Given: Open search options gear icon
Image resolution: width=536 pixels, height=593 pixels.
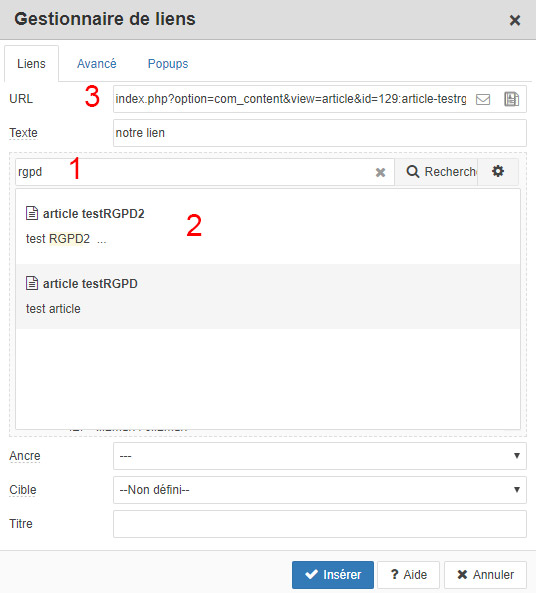Looking at the screenshot, I should coord(498,171).
